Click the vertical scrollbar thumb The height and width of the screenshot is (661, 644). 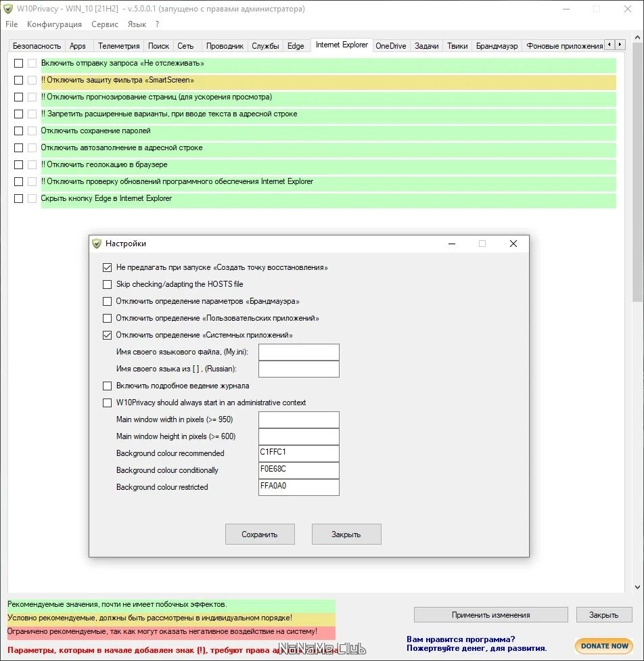tap(637, 173)
